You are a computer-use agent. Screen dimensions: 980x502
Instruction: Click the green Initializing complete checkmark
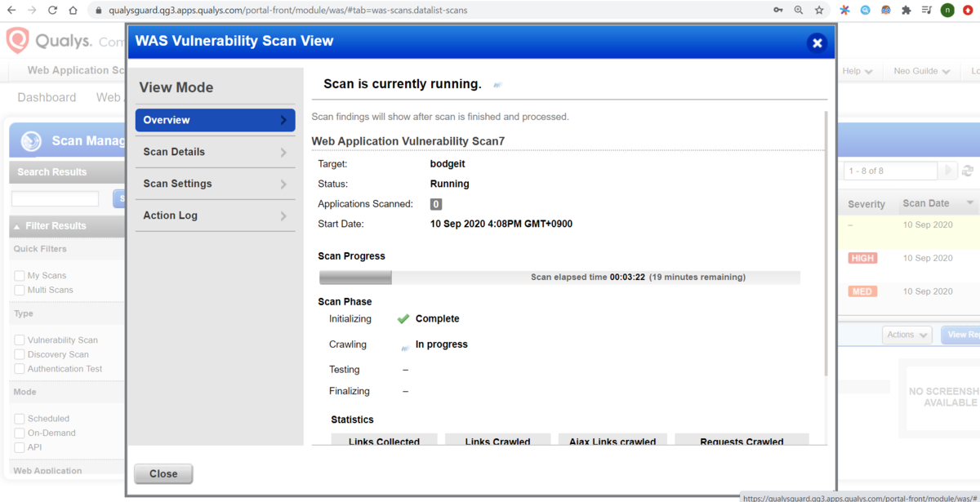click(403, 319)
